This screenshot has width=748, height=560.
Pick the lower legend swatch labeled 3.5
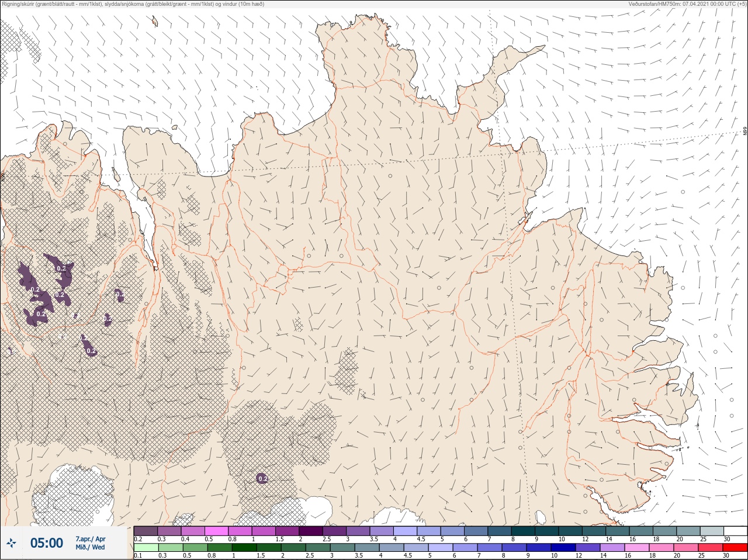(x=367, y=548)
